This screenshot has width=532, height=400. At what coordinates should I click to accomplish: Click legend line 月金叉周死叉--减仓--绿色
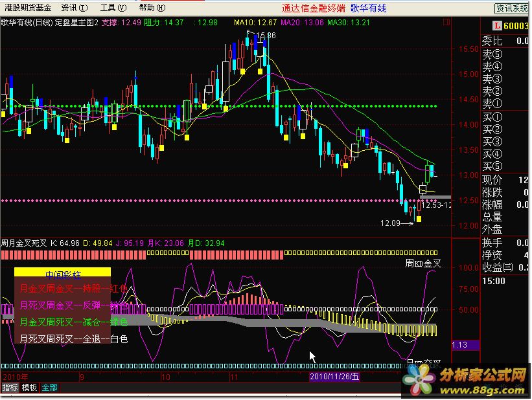pos(73,322)
